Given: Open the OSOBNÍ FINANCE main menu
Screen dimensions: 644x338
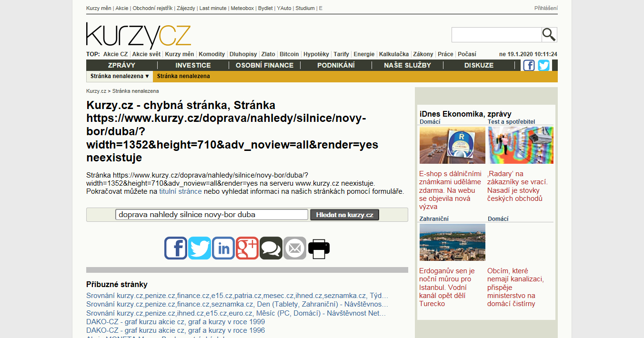Looking at the screenshot, I should point(264,65).
